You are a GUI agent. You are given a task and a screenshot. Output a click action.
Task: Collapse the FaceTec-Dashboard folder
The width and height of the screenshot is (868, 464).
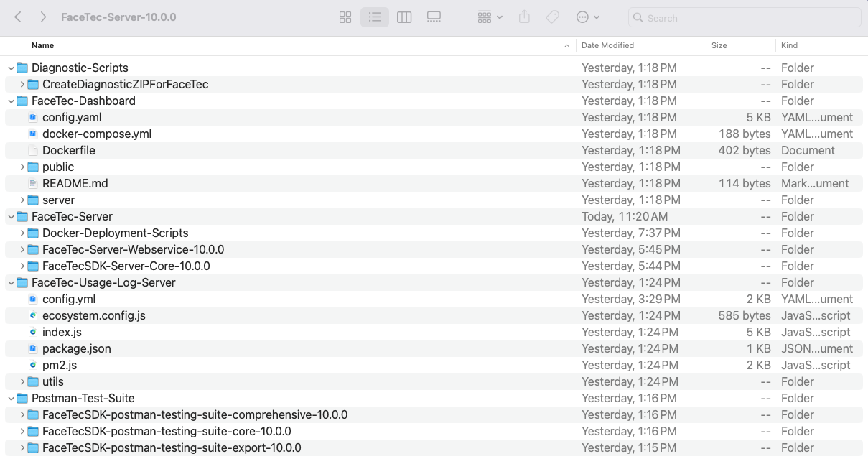(x=11, y=101)
